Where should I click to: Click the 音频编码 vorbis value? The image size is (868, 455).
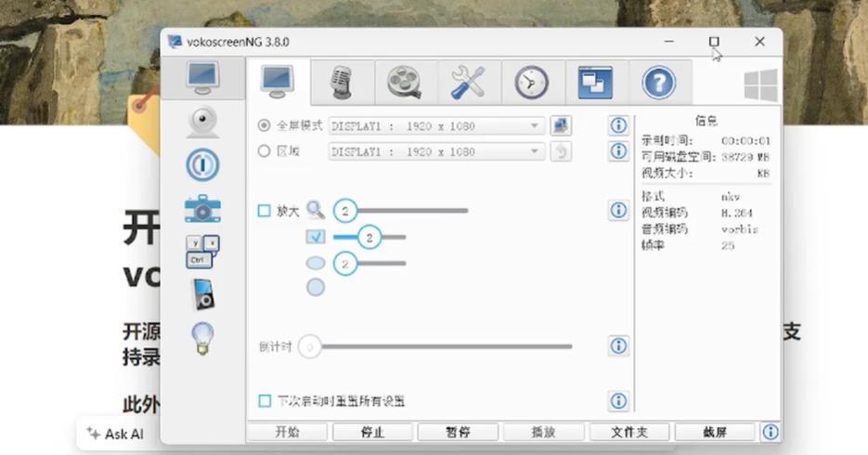pyautogui.click(x=740, y=229)
